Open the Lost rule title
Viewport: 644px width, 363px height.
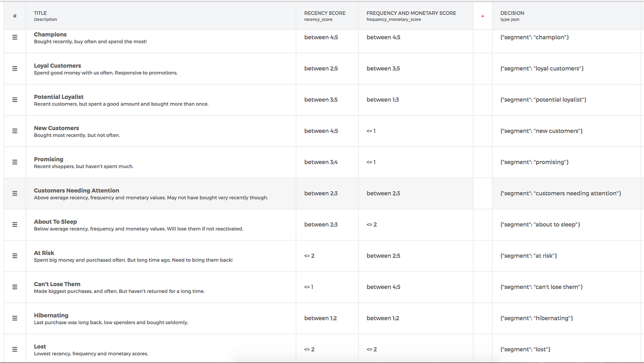pyautogui.click(x=40, y=346)
